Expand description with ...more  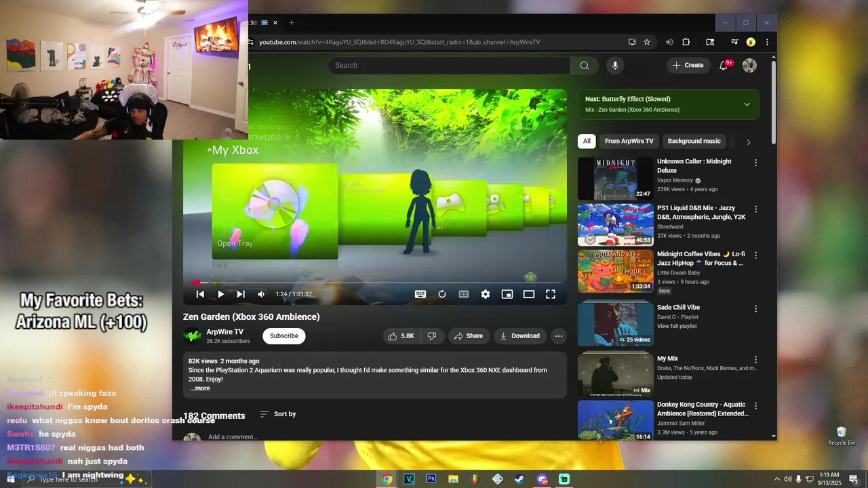pos(200,388)
